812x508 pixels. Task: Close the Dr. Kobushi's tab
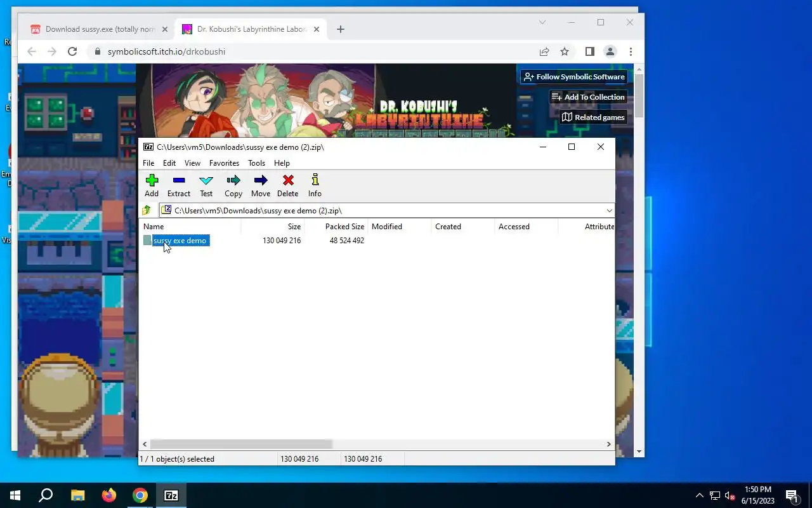pos(317,29)
